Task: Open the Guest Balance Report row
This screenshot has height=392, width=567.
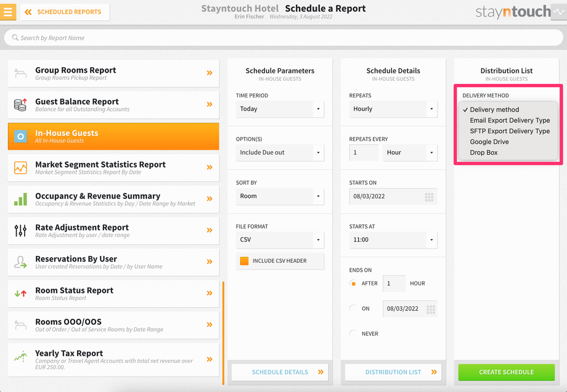Action: [x=113, y=105]
